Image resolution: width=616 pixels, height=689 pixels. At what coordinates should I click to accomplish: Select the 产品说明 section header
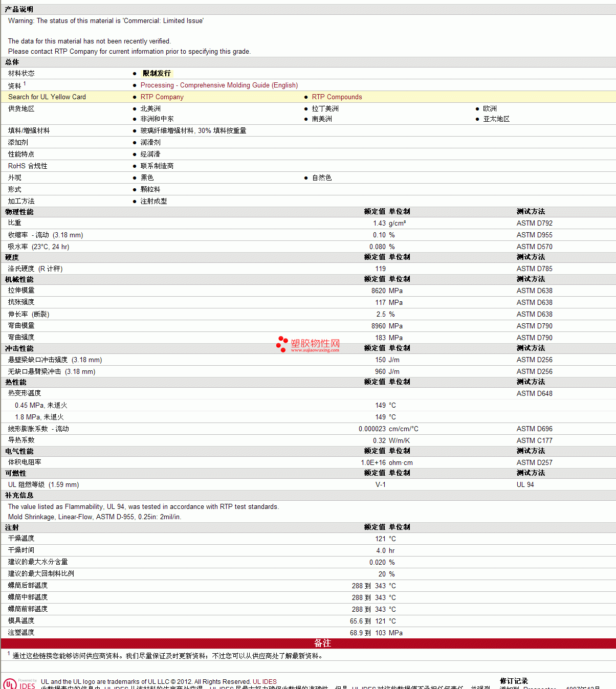pyautogui.click(x=19, y=10)
